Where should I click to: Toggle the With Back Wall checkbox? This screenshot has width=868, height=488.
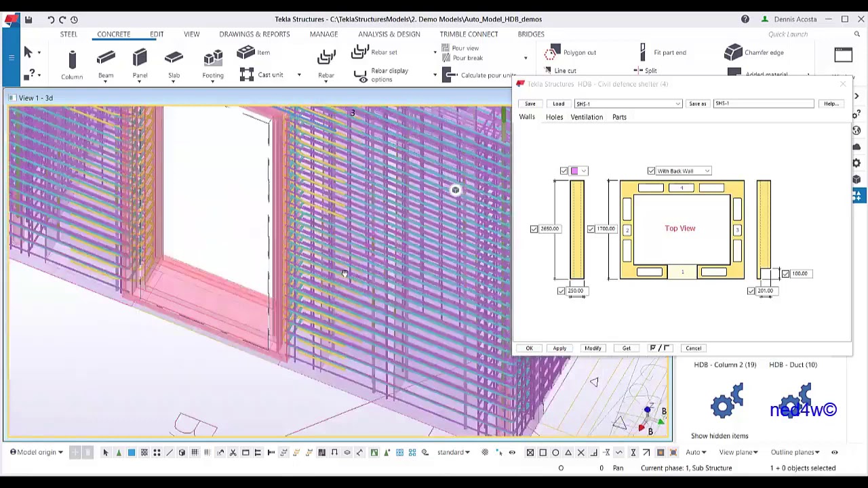652,171
